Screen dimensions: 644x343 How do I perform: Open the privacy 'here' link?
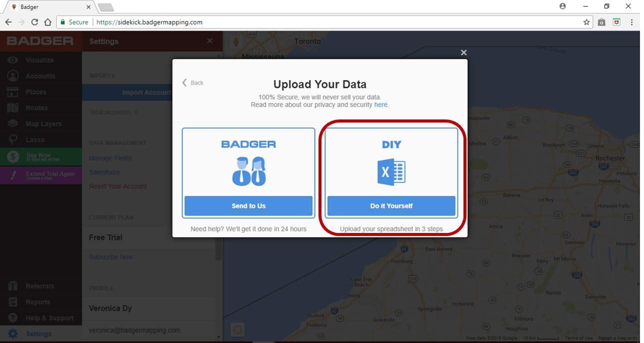point(381,105)
